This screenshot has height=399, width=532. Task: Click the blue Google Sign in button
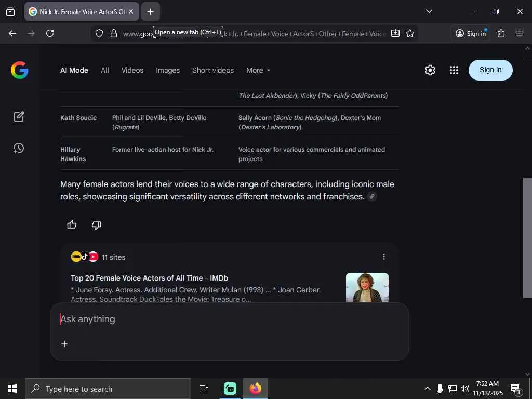coord(490,70)
